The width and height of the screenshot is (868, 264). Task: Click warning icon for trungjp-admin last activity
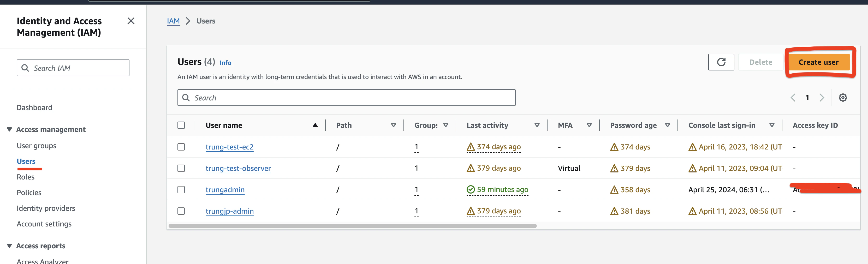pyautogui.click(x=471, y=211)
